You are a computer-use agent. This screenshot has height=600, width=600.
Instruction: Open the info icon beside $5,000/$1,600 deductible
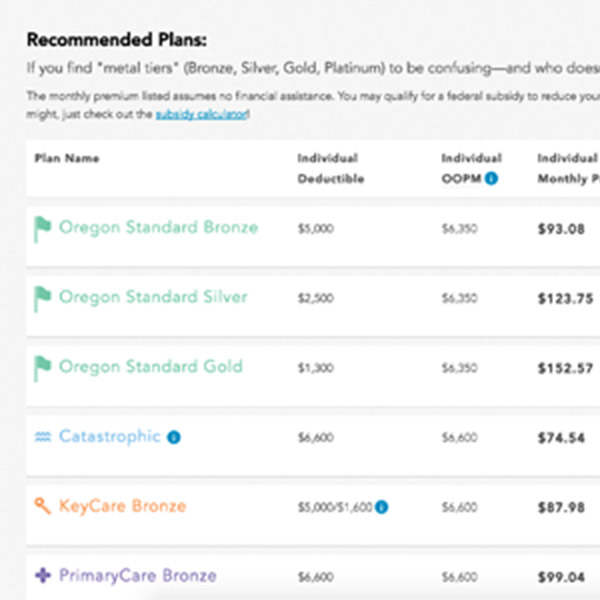pos(382,507)
